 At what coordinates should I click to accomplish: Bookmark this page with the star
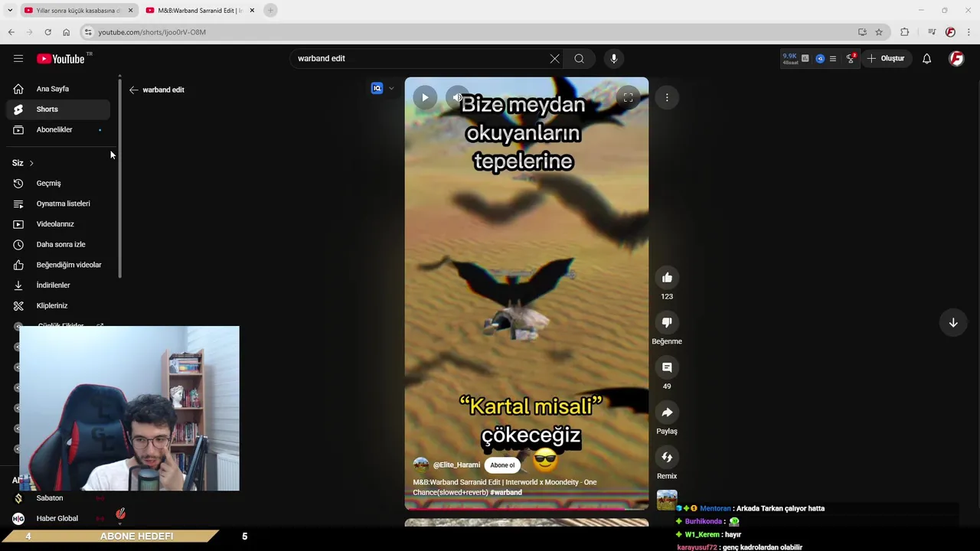879,32
